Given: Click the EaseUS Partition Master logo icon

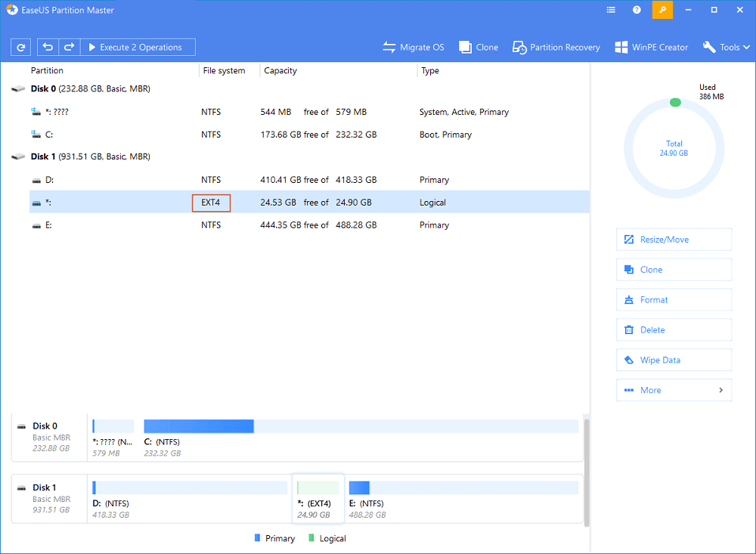Looking at the screenshot, I should pyautogui.click(x=12, y=10).
